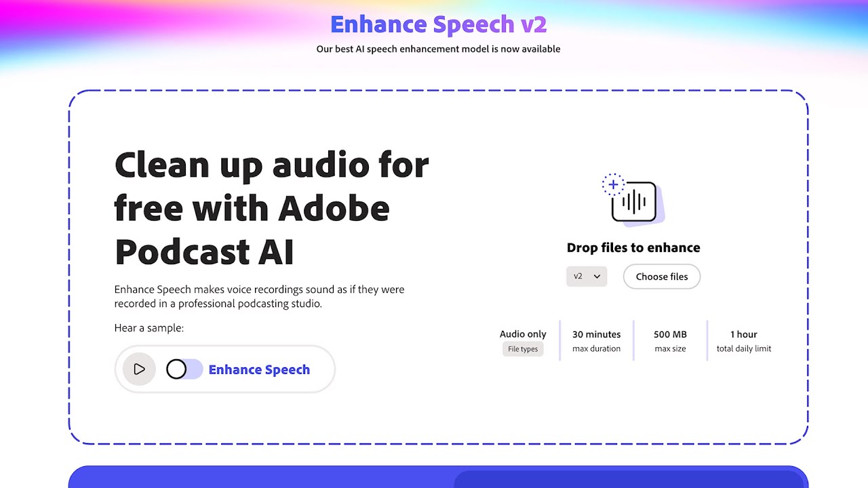Play the Enhance Speech audio sample

click(139, 369)
